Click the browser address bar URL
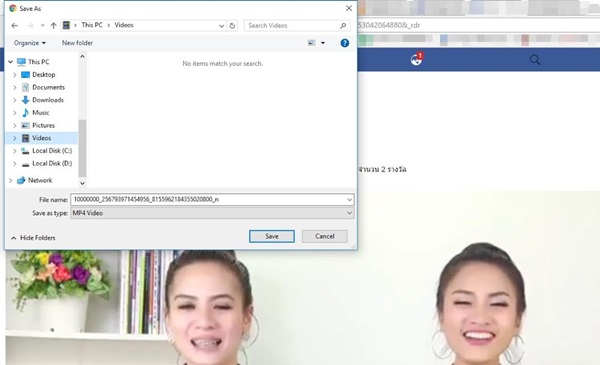This screenshot has width=600, height=365. (389, 25)
